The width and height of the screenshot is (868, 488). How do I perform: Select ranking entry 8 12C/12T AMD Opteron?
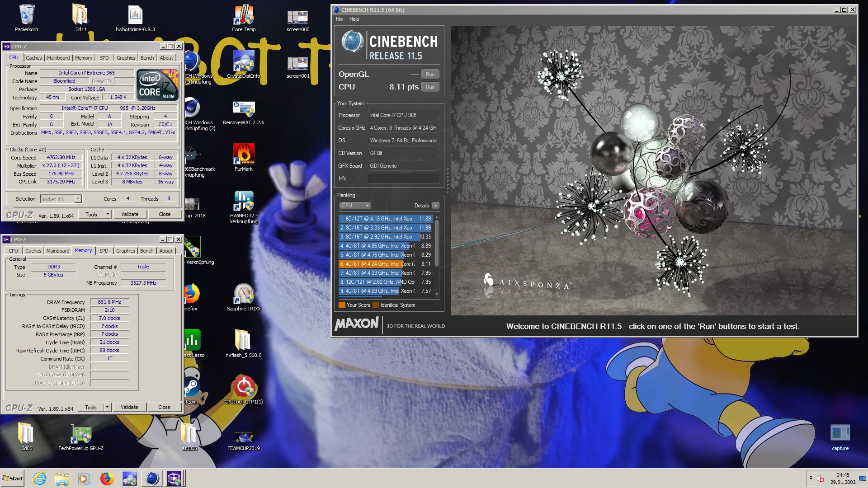click(x=386, y=282)
